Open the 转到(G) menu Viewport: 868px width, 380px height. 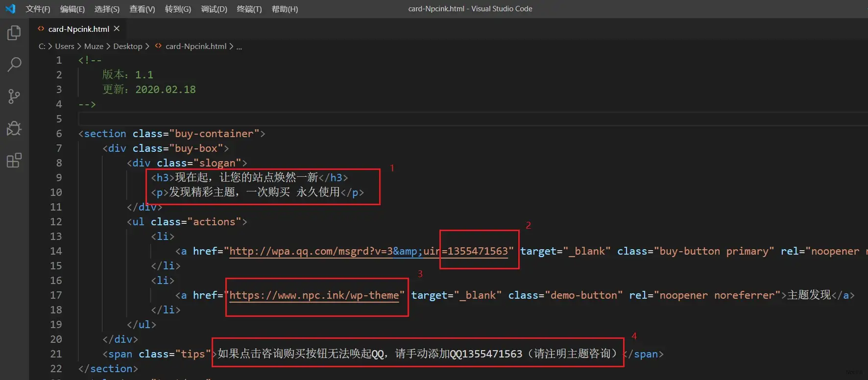pos(178,9)
